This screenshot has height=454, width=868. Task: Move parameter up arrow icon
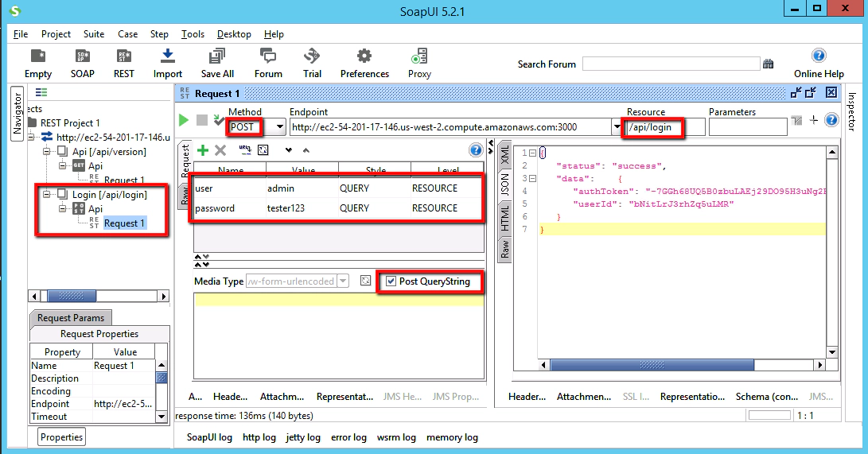pos(306,149)
